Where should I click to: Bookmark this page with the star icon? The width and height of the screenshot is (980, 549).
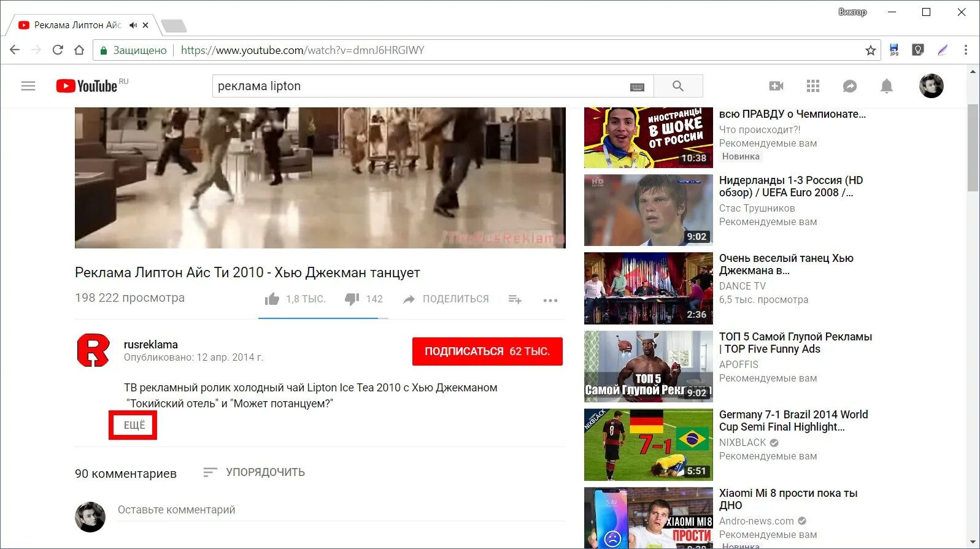(870, 50)
